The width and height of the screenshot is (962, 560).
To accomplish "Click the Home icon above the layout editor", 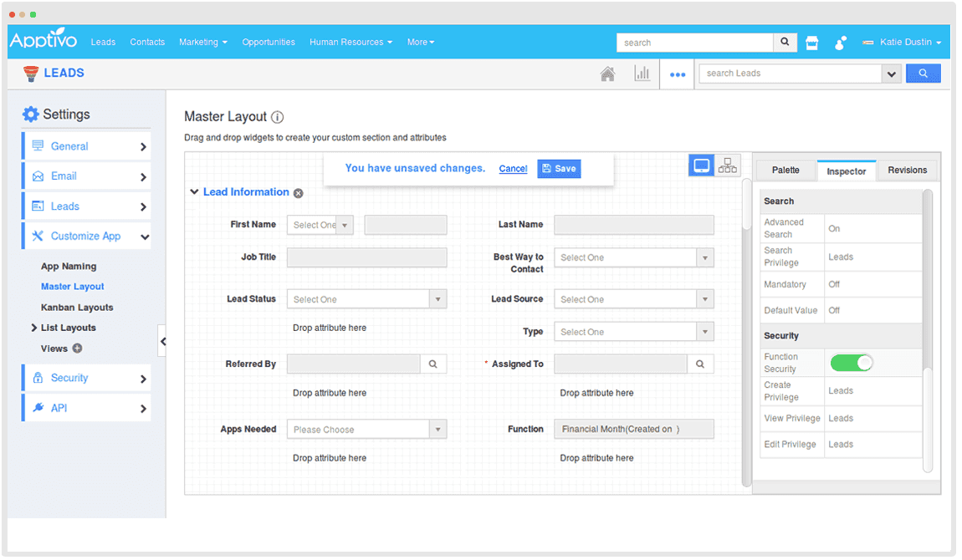I will pyautogui.click(x=608, y=74).
